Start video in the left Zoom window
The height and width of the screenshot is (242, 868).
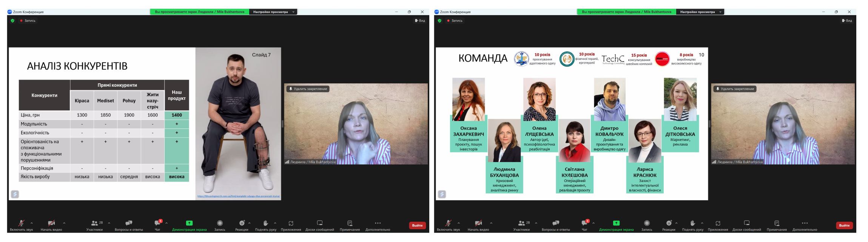[x=51, y=225]
